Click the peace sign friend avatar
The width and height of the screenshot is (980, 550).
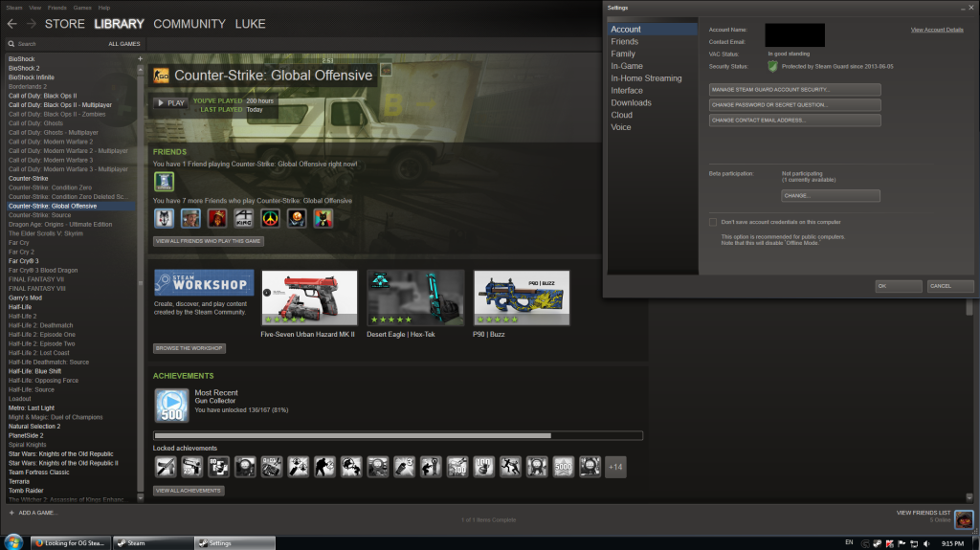[x=271, y=219]
